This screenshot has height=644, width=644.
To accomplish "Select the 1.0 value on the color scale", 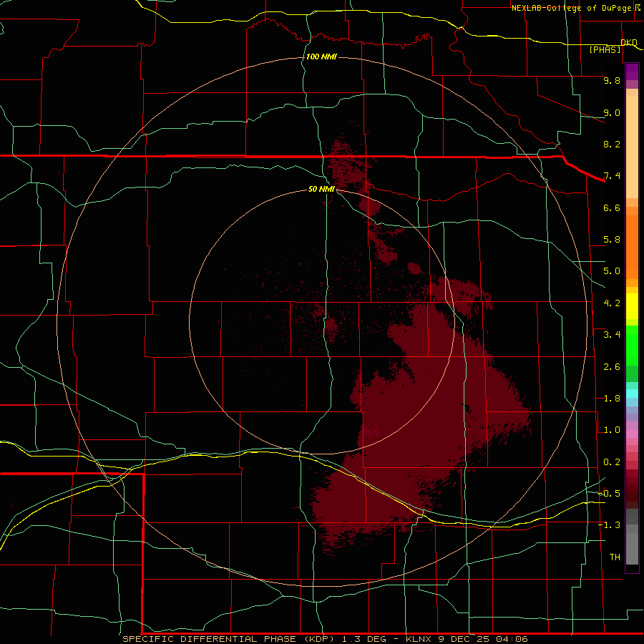I will tap(612, 430).
